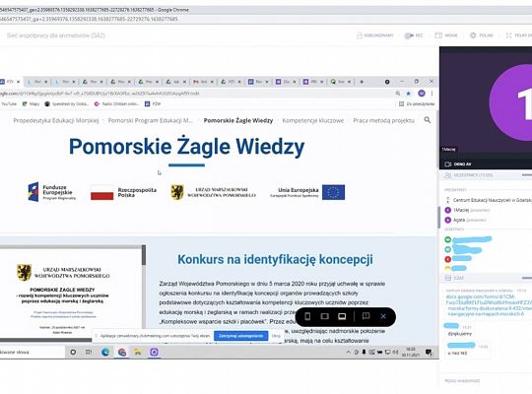The width and height of the screenshot is (532, 394).
Task: Click the Fundusze Europejskie logo
Action: [x=52, y=192]
